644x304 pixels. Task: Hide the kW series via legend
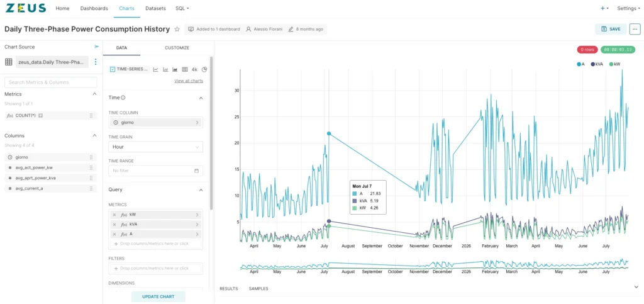tap(615, 64)
